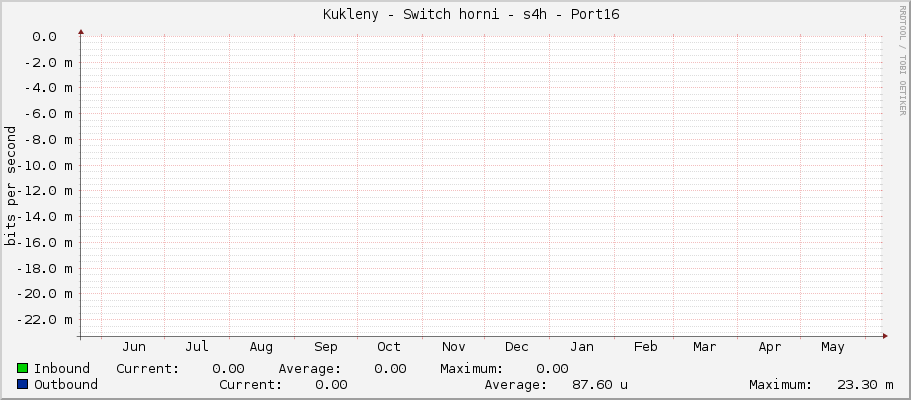The height and width of the screenshot is (400, 911).
Task: Click the 'Dec' month label
Action: click(x=517, y=347)
